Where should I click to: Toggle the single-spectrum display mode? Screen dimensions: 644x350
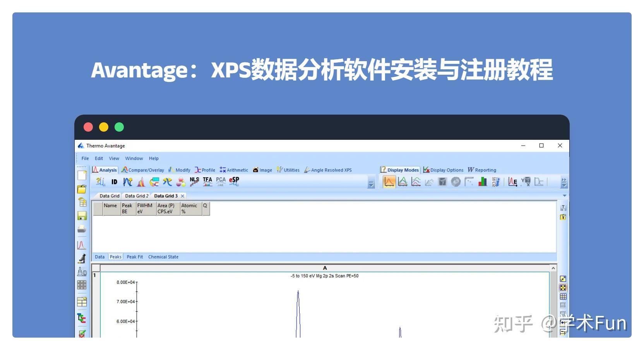pyautogui.click(x=389, y=182)
